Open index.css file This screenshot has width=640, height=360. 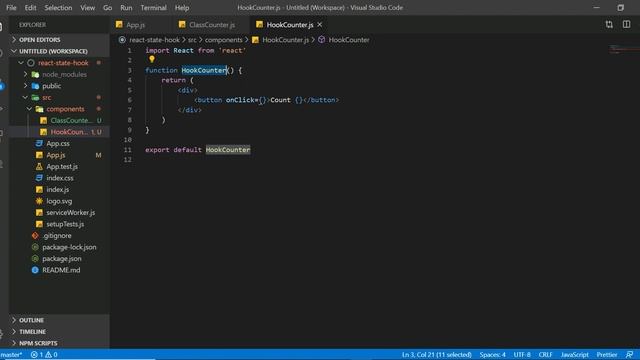(60, 178)
